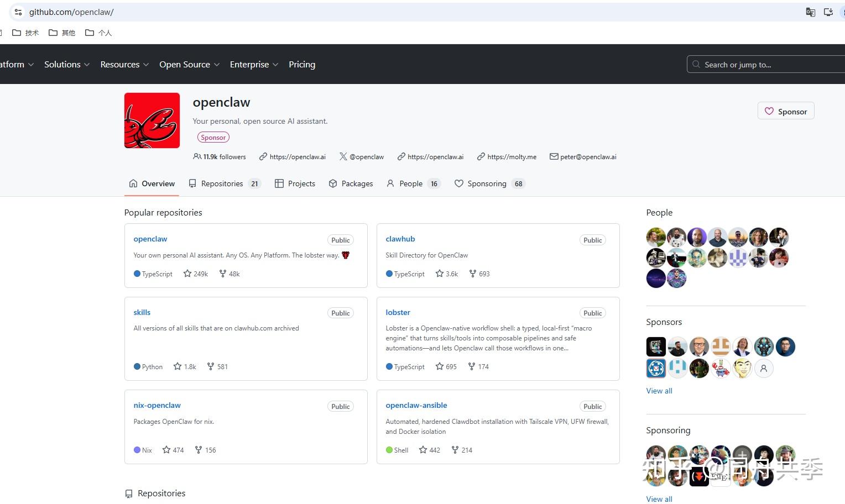Open the skills repository link
Screen dimensions: 845x504
point(142,312)
